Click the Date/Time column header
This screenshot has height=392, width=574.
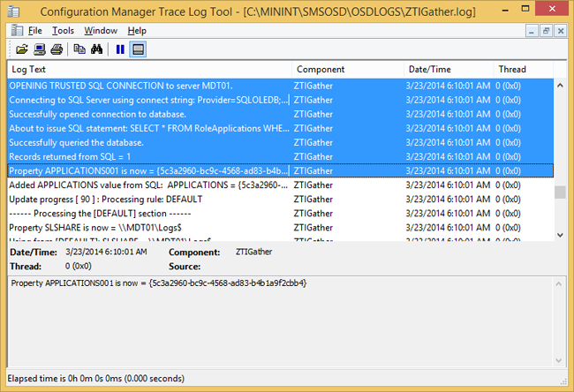tap(448, 69)
